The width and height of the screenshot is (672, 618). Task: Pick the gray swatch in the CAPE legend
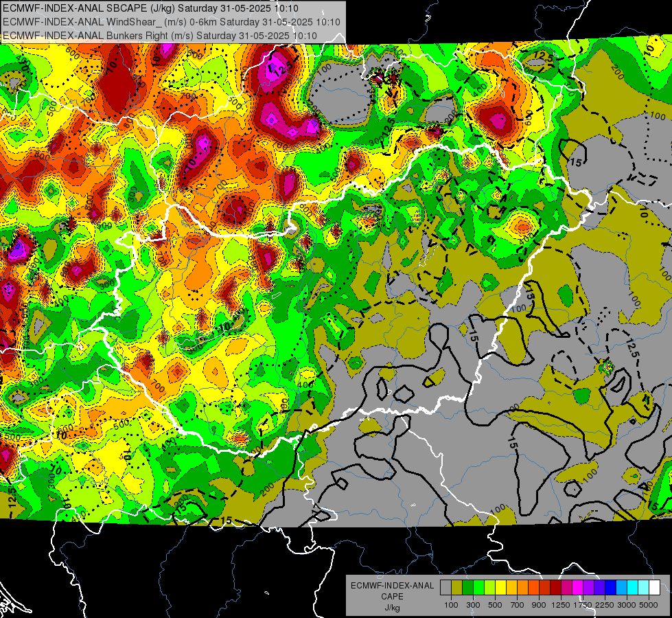tap(445, 588)
